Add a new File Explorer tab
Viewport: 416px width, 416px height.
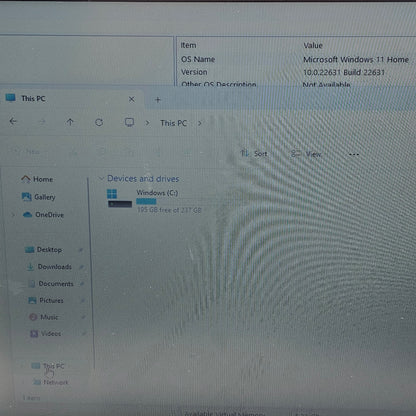click(158, 99)
